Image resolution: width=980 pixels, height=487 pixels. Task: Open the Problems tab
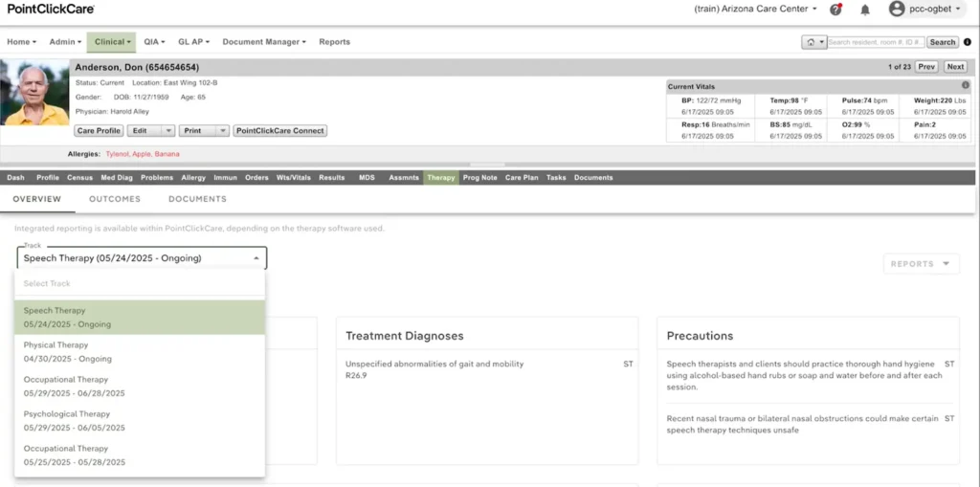157,178
